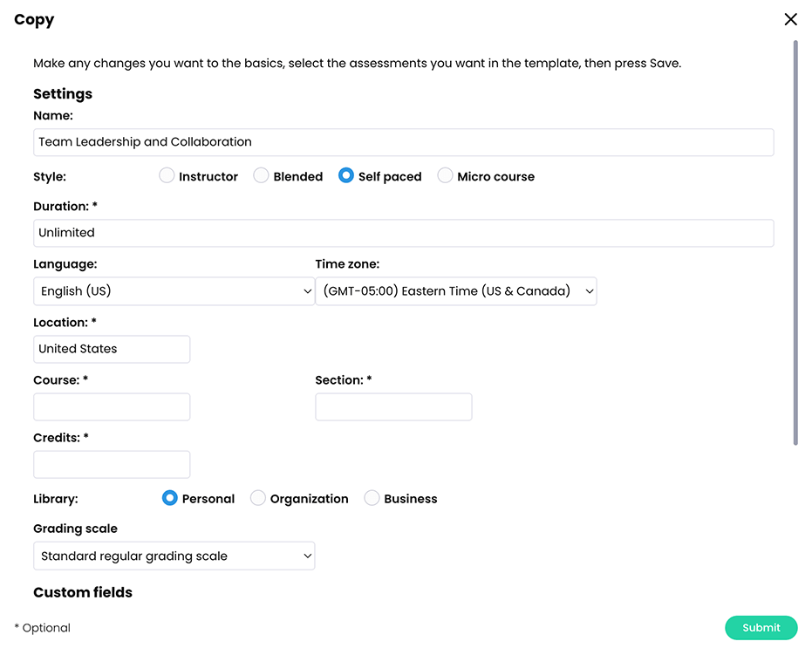Image resolution: width=812 pixels, height=655 pixels.
Task: Click the Name text field
Action: pyautogui.click(x=403, y=142)
